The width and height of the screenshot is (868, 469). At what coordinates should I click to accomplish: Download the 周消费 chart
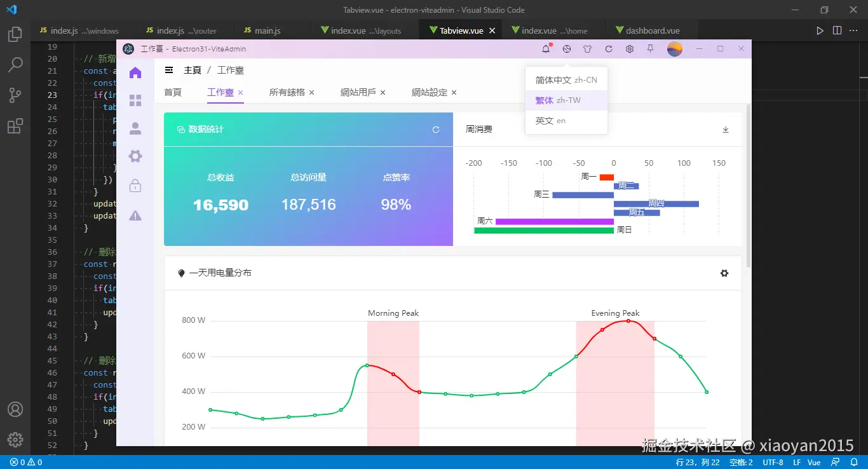(726, 130)
